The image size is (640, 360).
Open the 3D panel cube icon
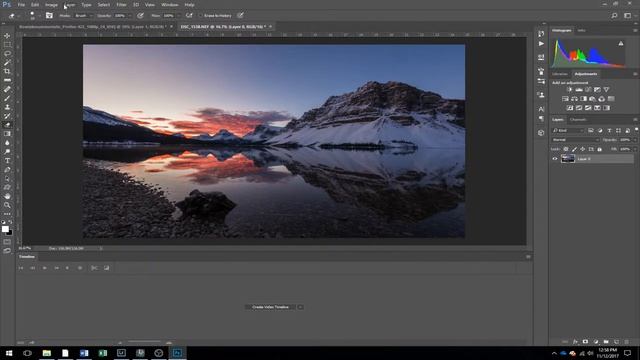coord(541,133)
